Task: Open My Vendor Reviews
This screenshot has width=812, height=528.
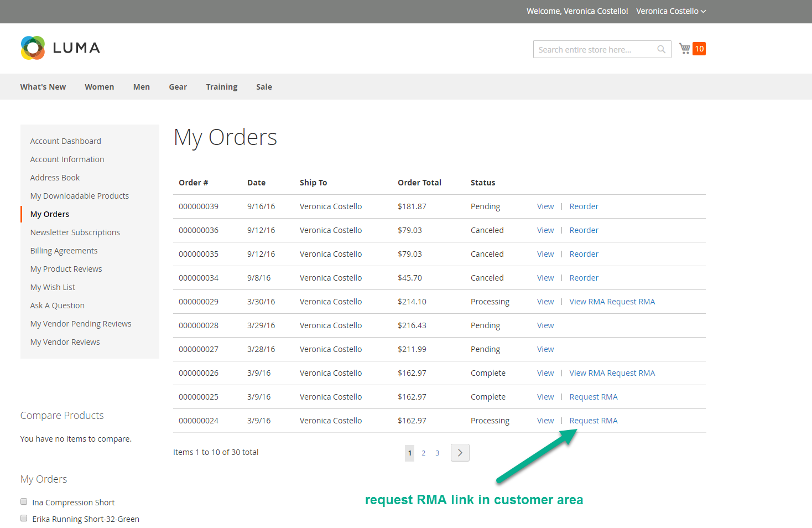Action: coord(65,342)
